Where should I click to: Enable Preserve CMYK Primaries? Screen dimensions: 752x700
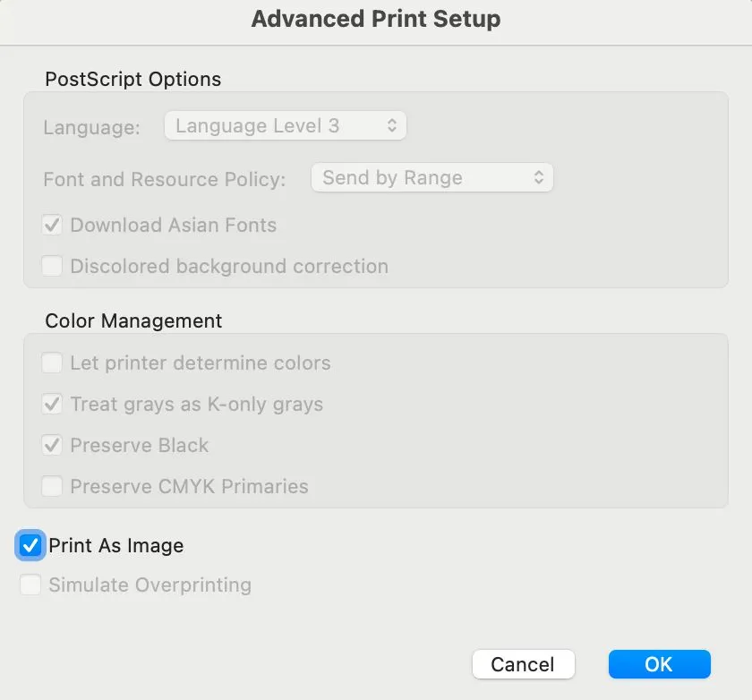tap(52, 486)
